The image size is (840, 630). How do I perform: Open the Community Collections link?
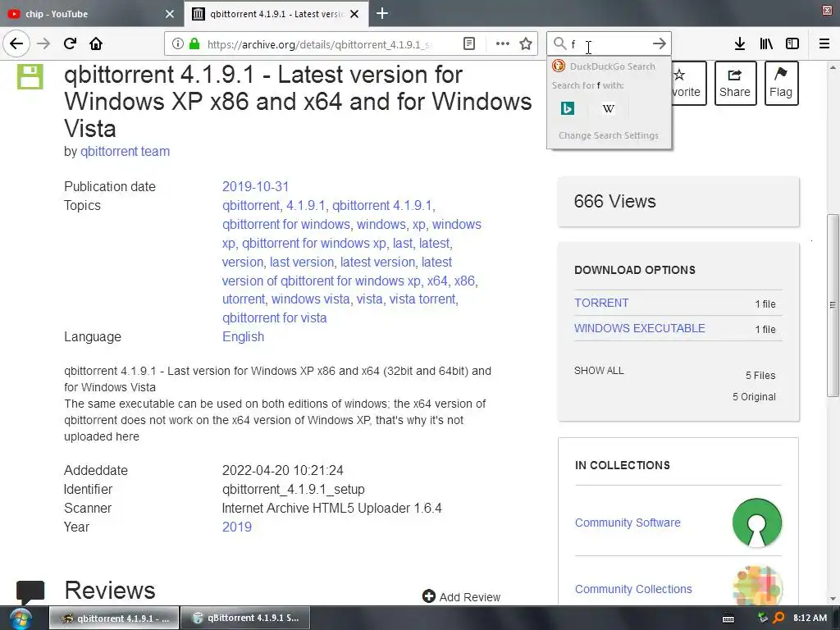[633, 589]
